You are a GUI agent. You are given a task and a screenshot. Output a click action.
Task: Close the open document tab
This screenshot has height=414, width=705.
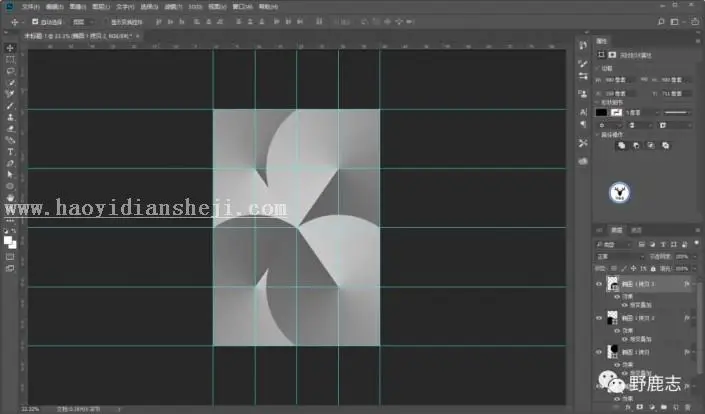click(x=138, y=36)
